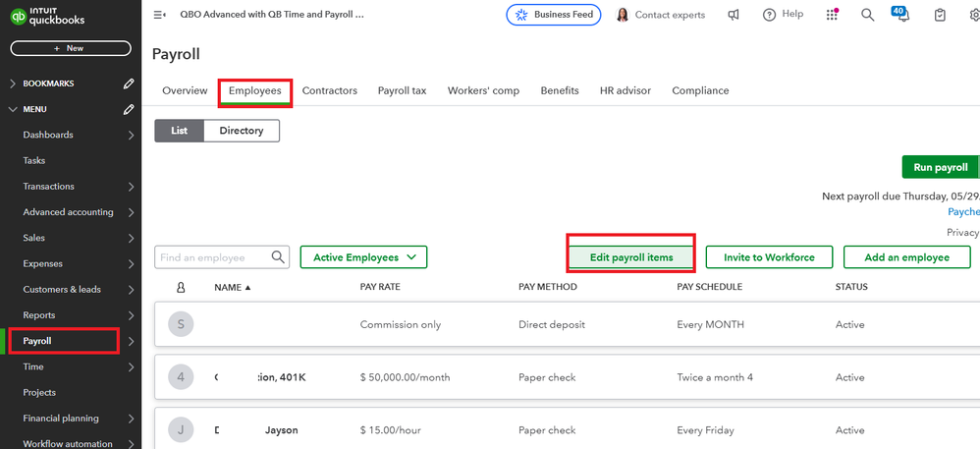Image resolution: width=980 pixels, height=449 pixels.
Task: Click the Run payroll button
Action: (940, 167)
